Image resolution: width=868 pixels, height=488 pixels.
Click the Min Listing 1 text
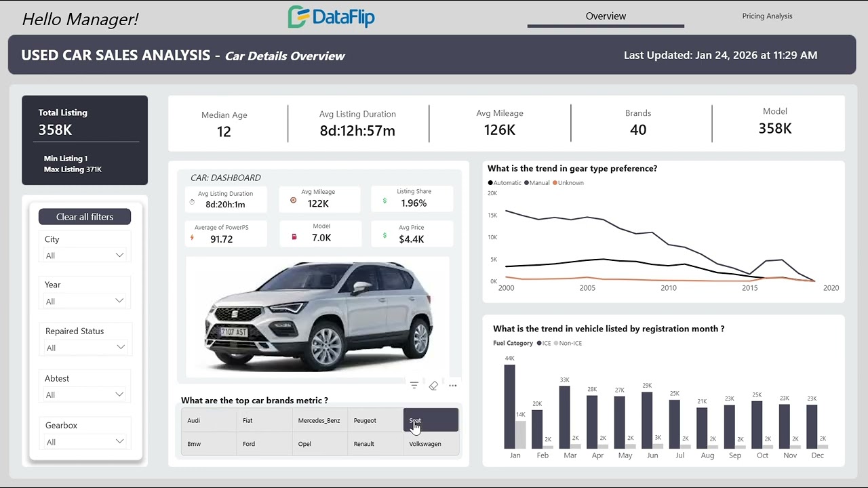[66, 159]
